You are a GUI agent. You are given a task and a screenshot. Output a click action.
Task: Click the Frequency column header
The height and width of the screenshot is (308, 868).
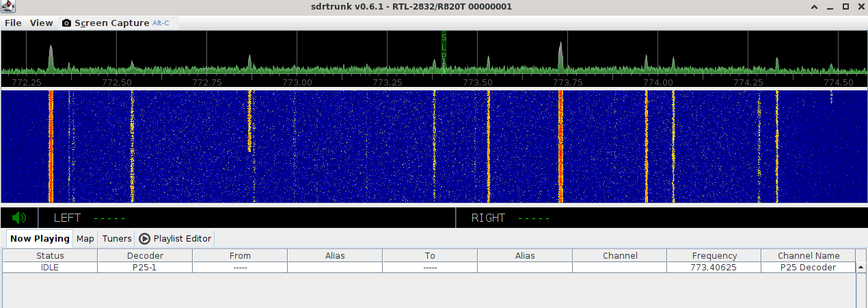pyautogui.click(x=714, y=255)
